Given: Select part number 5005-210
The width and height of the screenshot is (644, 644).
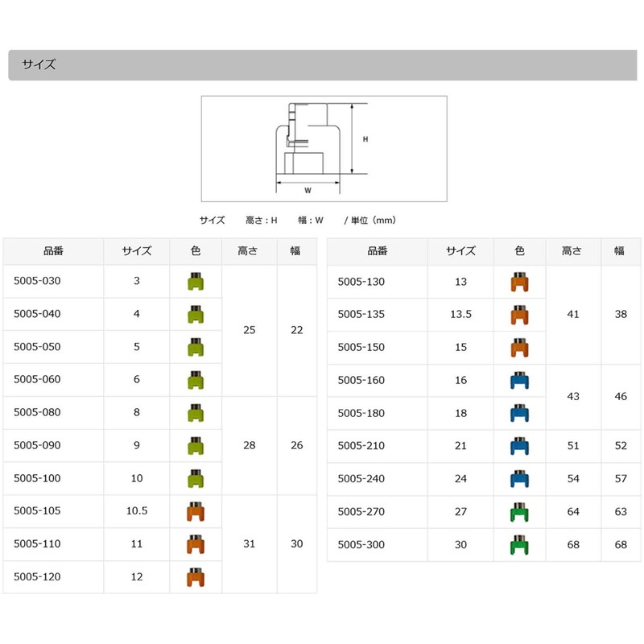Looking at the screenshot, I should click(x=361, y=446).
